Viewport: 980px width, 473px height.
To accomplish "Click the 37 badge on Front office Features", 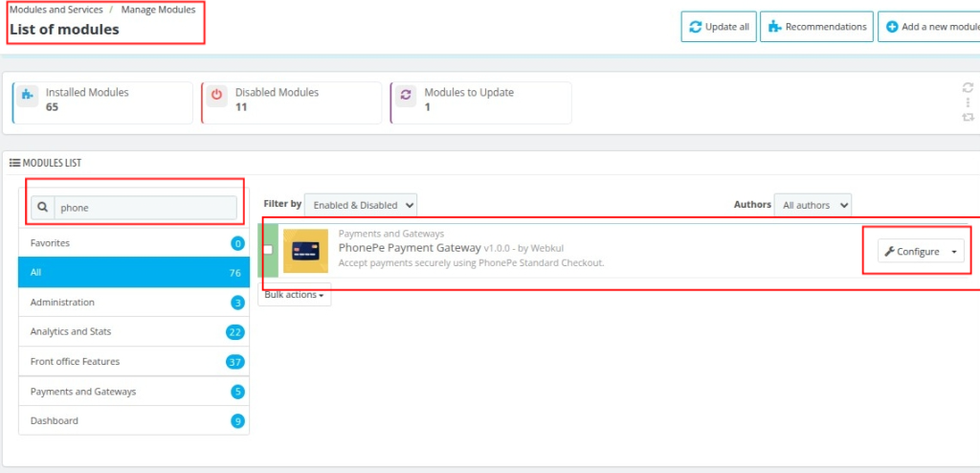I will click(x=235, y=362).
